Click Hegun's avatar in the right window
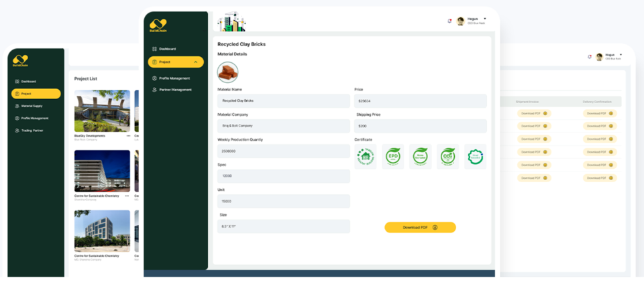 click(x=600, y=57)
